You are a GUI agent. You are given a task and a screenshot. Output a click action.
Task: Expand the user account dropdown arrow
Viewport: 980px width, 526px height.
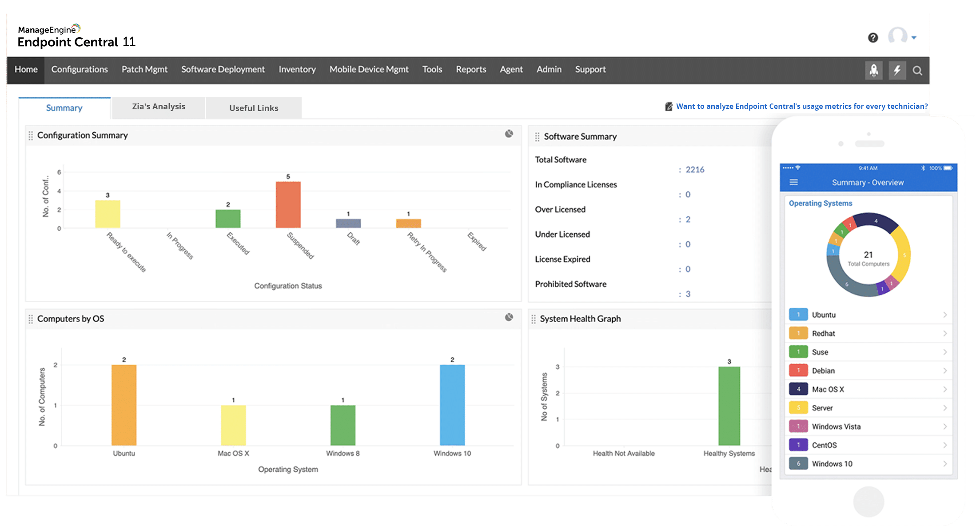[914, 38]
